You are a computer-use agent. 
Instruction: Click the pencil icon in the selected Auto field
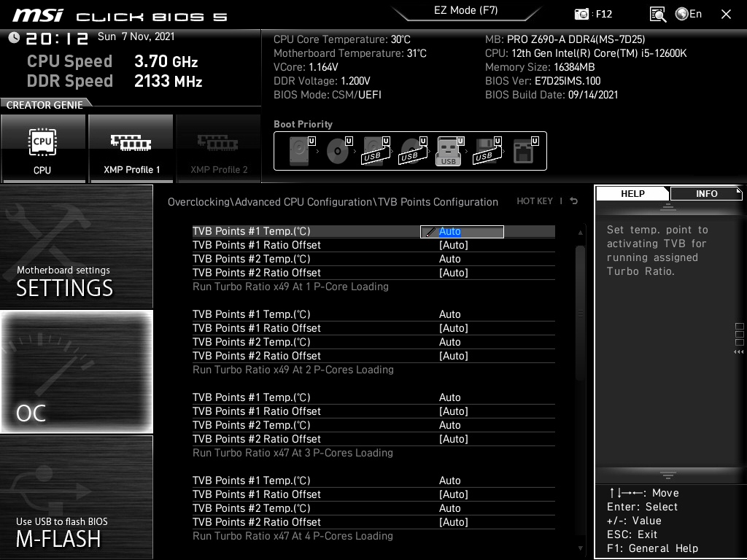click(430, 232)
